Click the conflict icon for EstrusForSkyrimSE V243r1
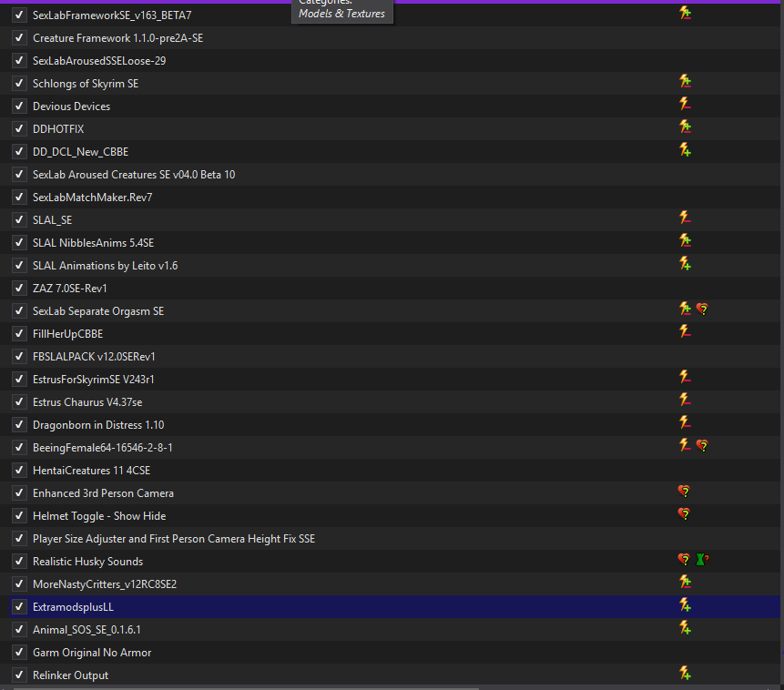Image resolution: width=784 pixels, height=690 pixels. point(685,377)
